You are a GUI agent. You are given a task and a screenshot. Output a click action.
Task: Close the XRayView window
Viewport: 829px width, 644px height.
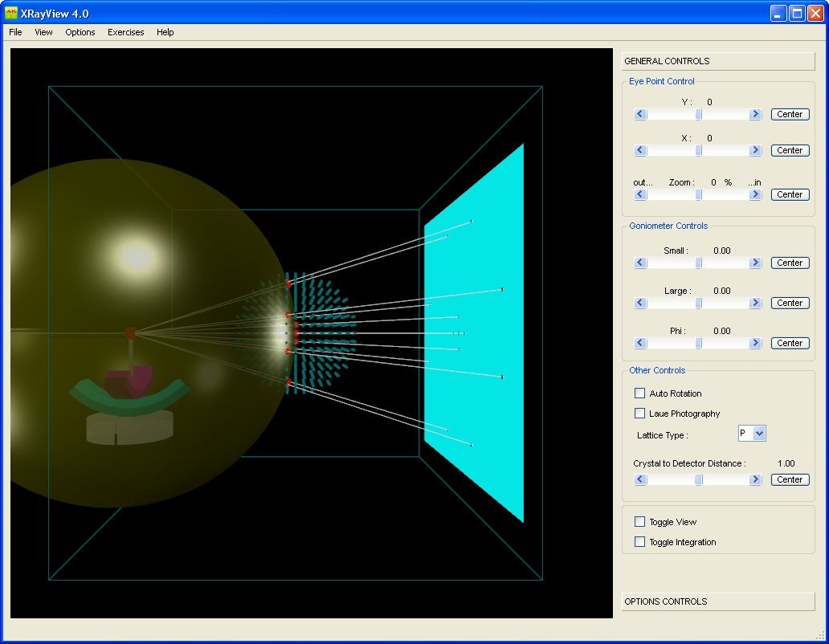point(815,13)
